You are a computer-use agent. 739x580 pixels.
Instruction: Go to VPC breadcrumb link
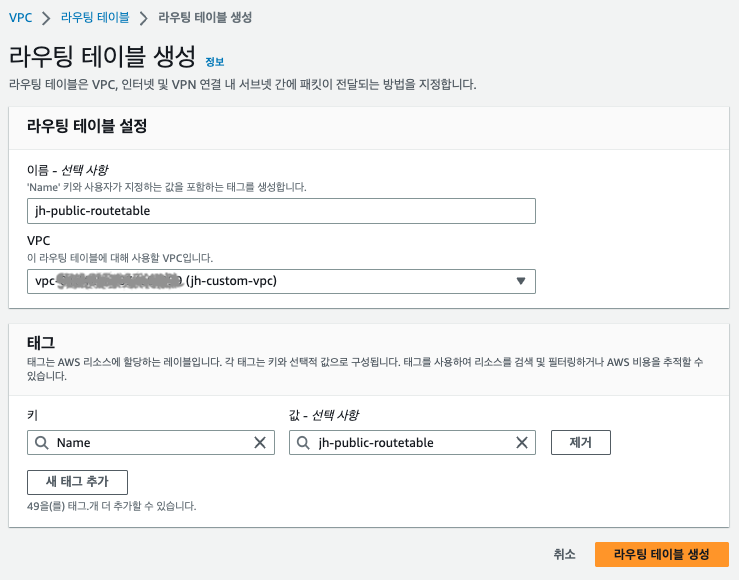click(x=21, y=18)
